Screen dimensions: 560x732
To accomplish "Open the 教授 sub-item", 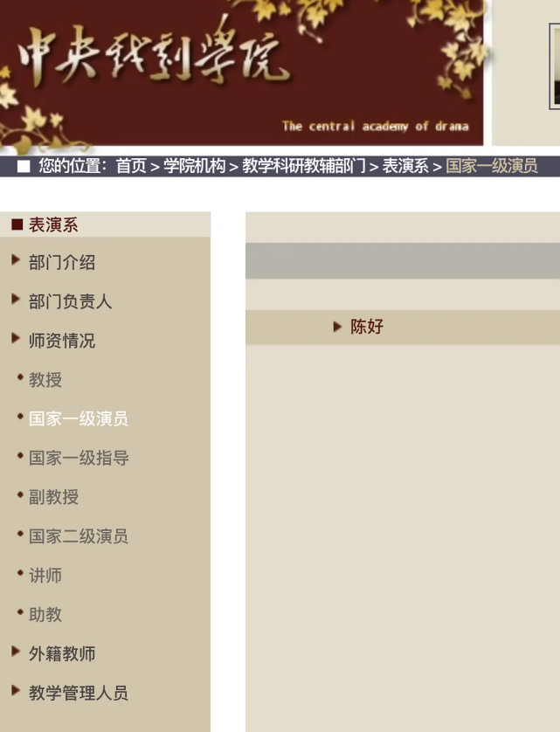I will (45, 379).
